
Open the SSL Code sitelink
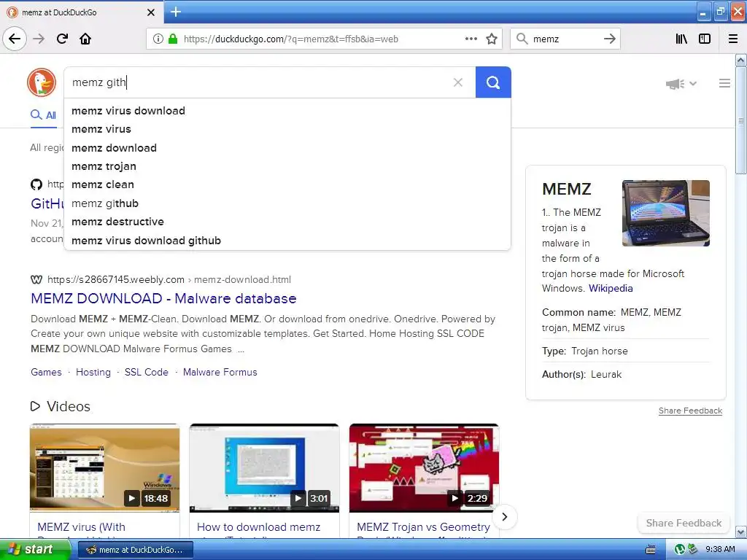[x=146, y=372]
